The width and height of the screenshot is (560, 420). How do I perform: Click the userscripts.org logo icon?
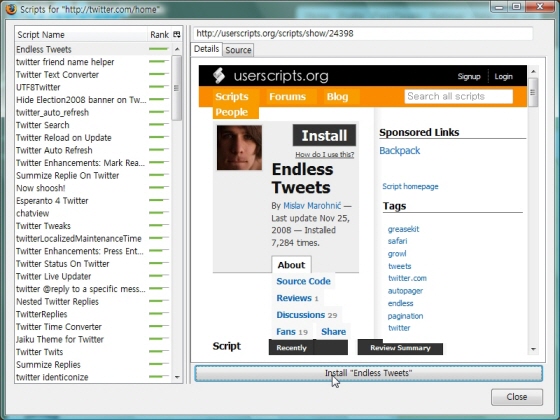[x=219, y=75]
